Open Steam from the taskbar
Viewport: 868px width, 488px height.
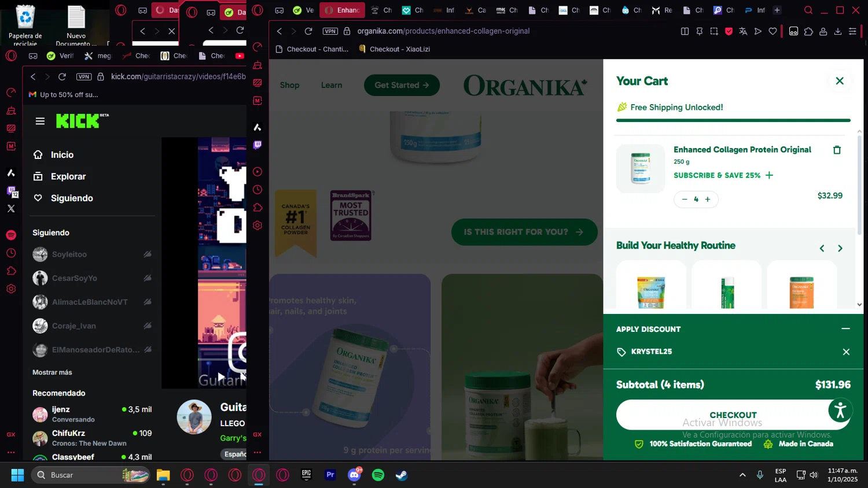point(402,475)
